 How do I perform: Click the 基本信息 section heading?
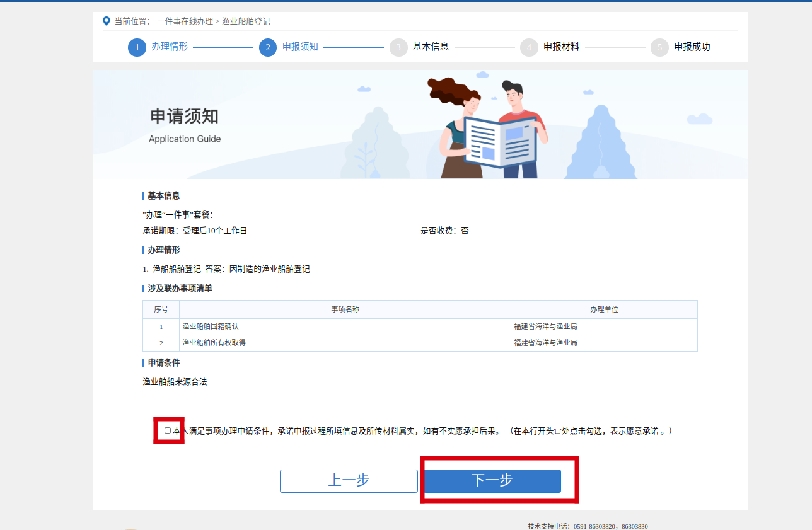pos(163,196)
